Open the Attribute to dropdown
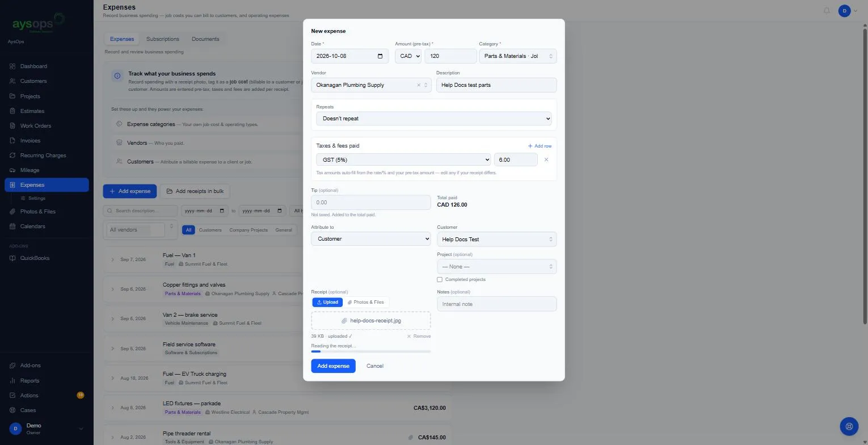Image resolution: width=868 pixels, height=445 pixels. pyautogui.click(x=371, y=239)
